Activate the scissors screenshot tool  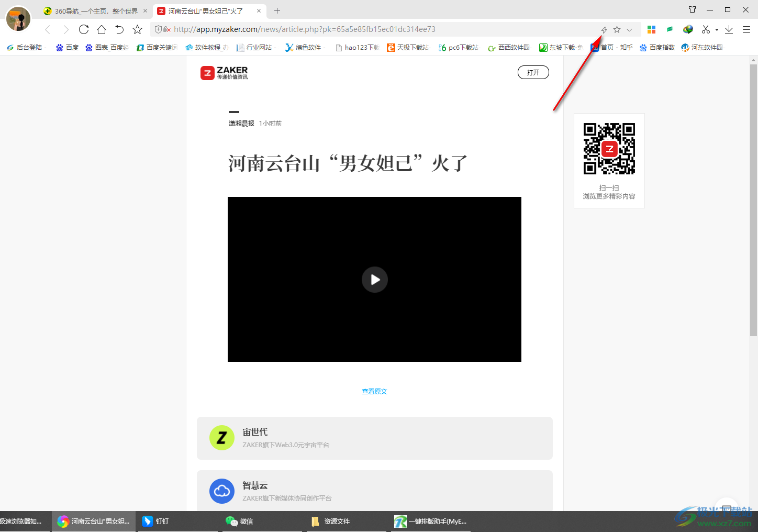pyautogui.click(x=706, y=29)
